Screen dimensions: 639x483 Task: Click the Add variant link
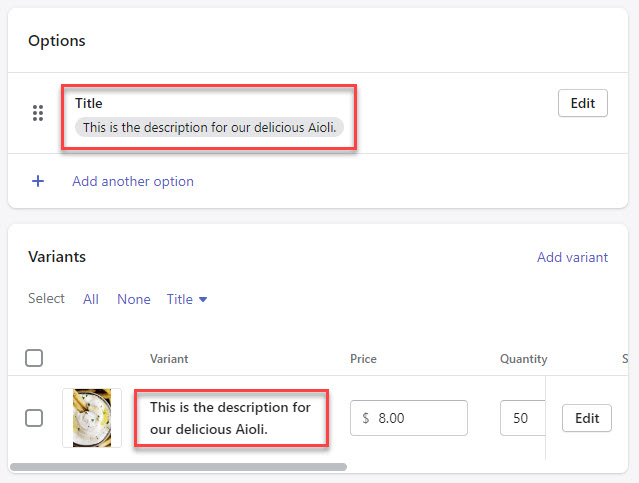572,257
